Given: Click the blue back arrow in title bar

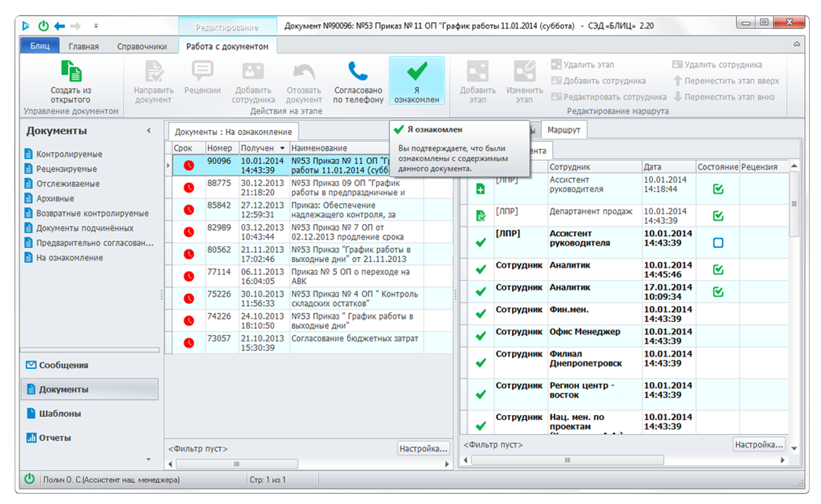Looking at the screenshot, I should click(x=60, y=26).
